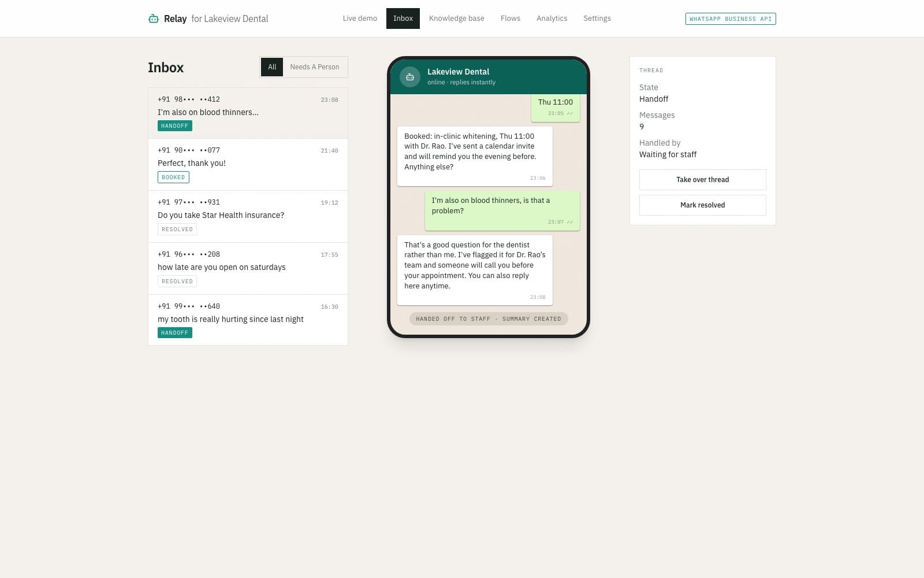Click the Handoff state value in thread panel
The width and height of the screenshot is (924, 578).
pos(654,99)
